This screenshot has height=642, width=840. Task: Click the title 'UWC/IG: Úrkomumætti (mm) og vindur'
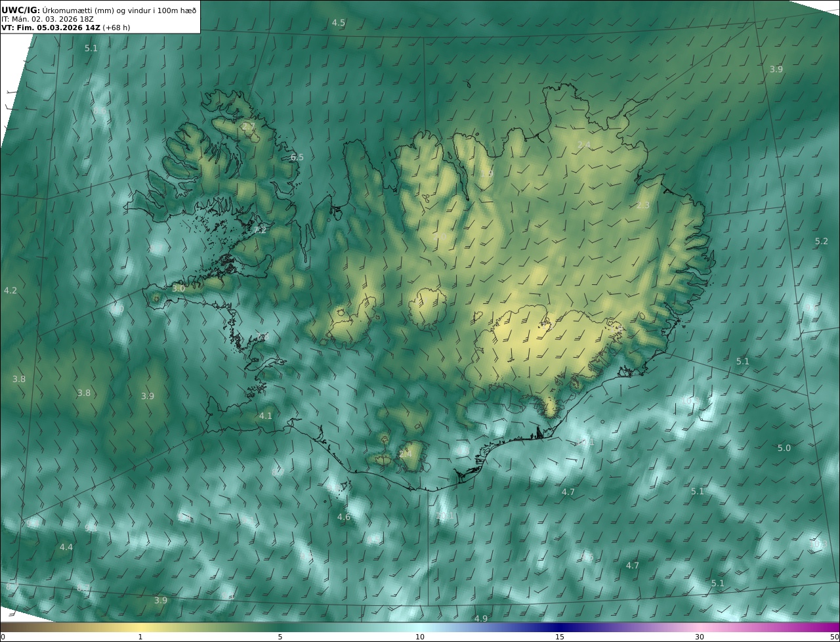click(98, 10)
